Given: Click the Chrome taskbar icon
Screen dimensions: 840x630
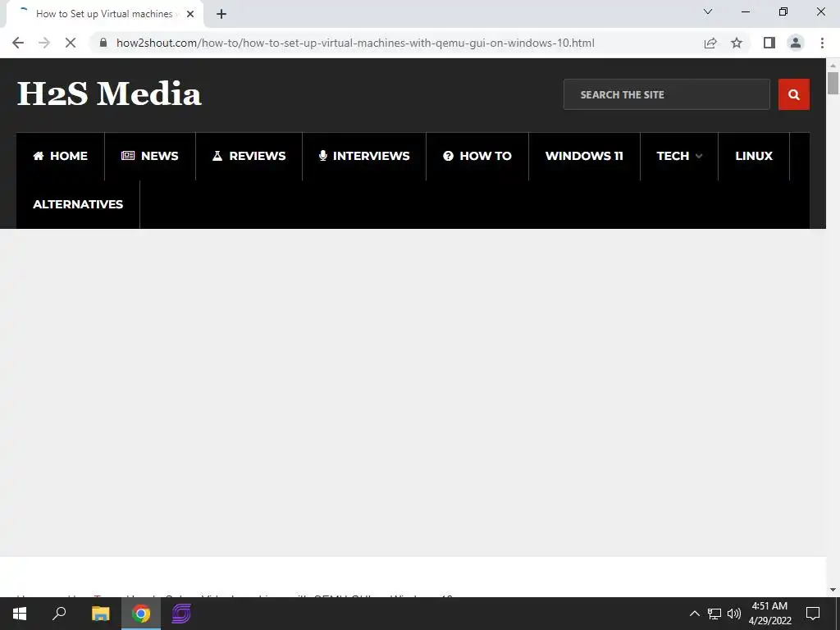Looking at the screenshot, I should tap(141, 614).
